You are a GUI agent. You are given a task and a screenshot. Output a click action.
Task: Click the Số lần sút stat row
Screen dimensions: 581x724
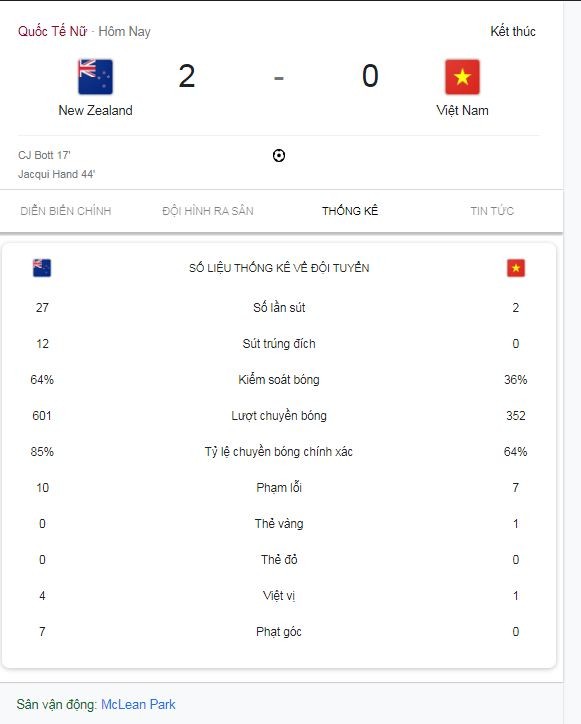pyautogui.click(x=278, y=308)
